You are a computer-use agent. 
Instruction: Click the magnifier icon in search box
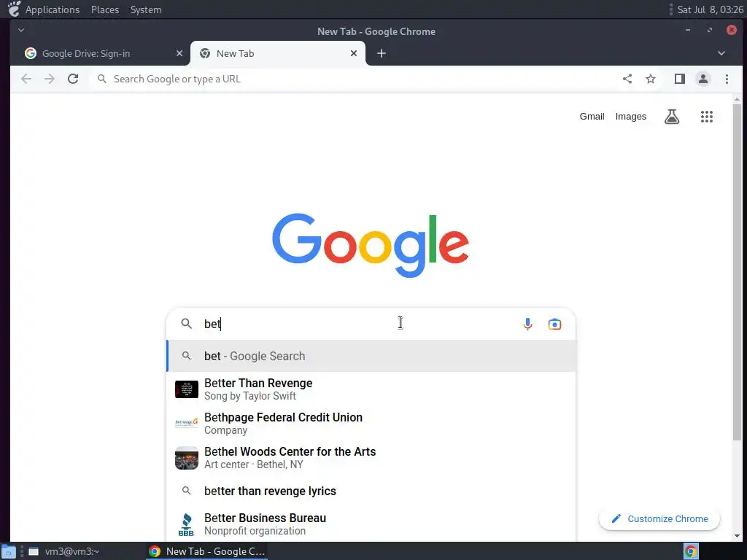(186, 324)
